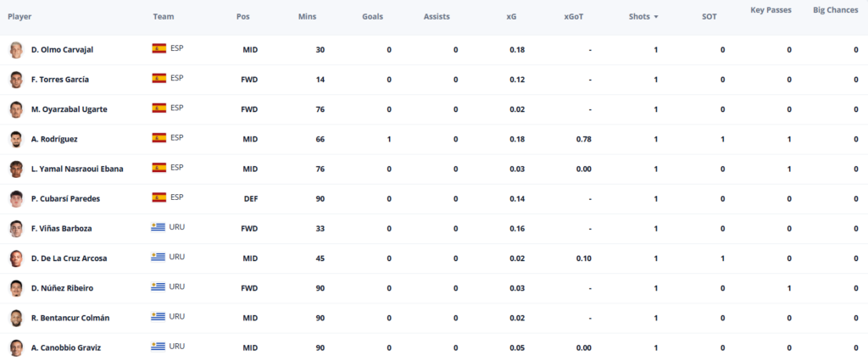Click D. Olmo Carvajal's player avatar

tap(16, 50)
